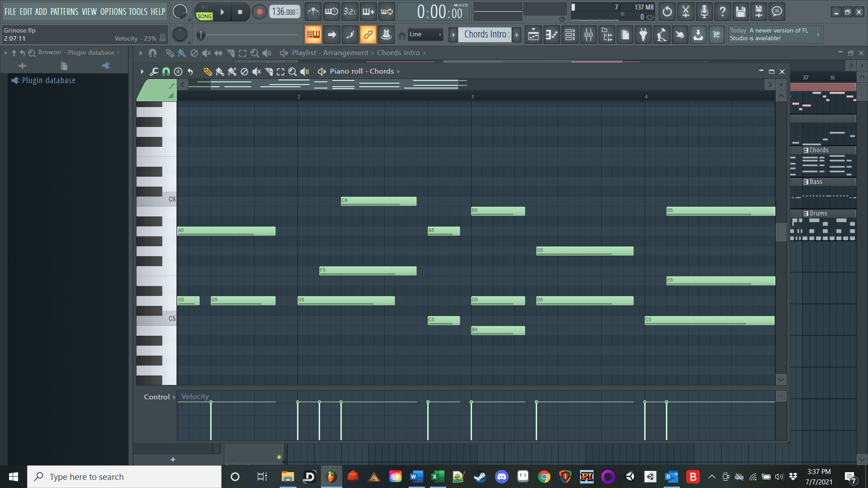The width and height of the screenshot is (868, 488).
Task: Select the Draw pencil tool in piano roll
Action: (x=208, y=71)
